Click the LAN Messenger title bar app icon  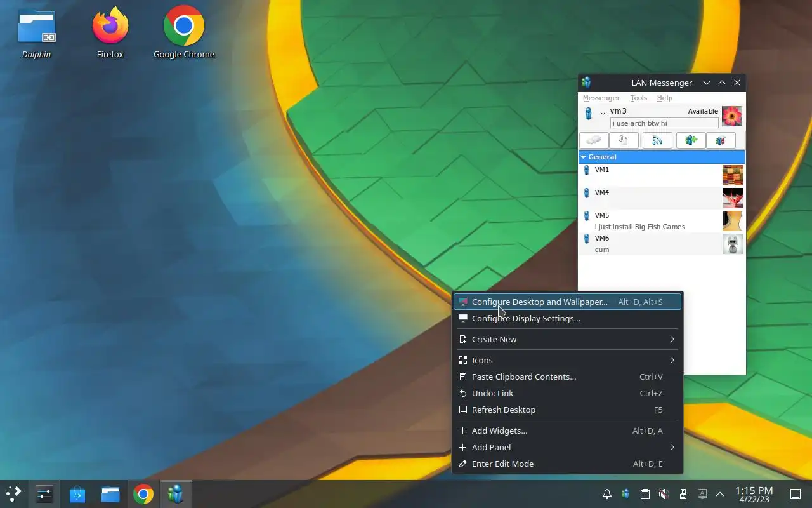[x=586, y=83]
